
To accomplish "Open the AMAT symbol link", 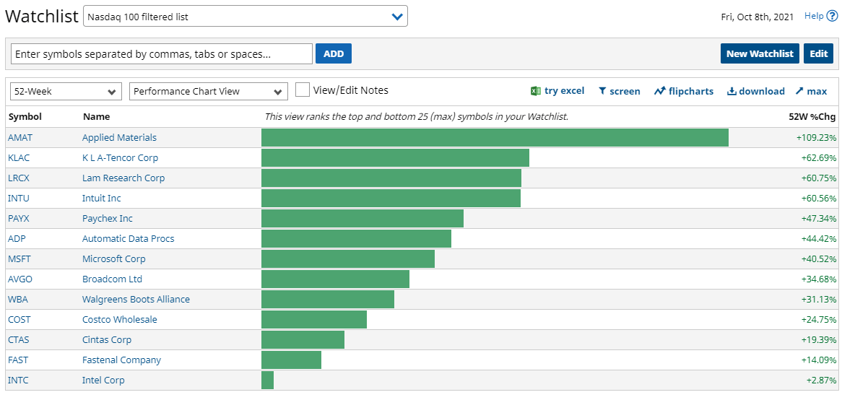I will pyautogui.click(x=20, y=137).
